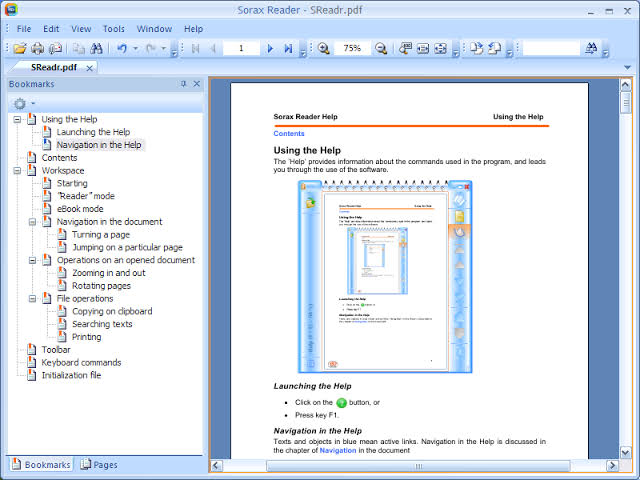The image size is (640, 480).
Task: Go to first page icon
Action: coord(196,49)
